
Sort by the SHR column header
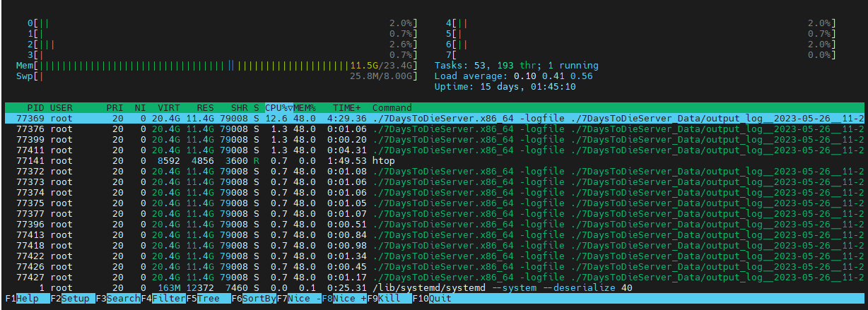coord(240,107)
